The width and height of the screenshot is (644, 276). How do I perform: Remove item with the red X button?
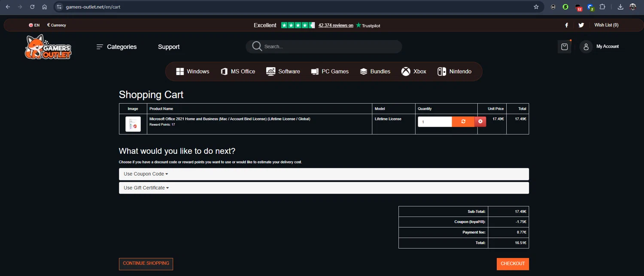[x=480, y=122]
